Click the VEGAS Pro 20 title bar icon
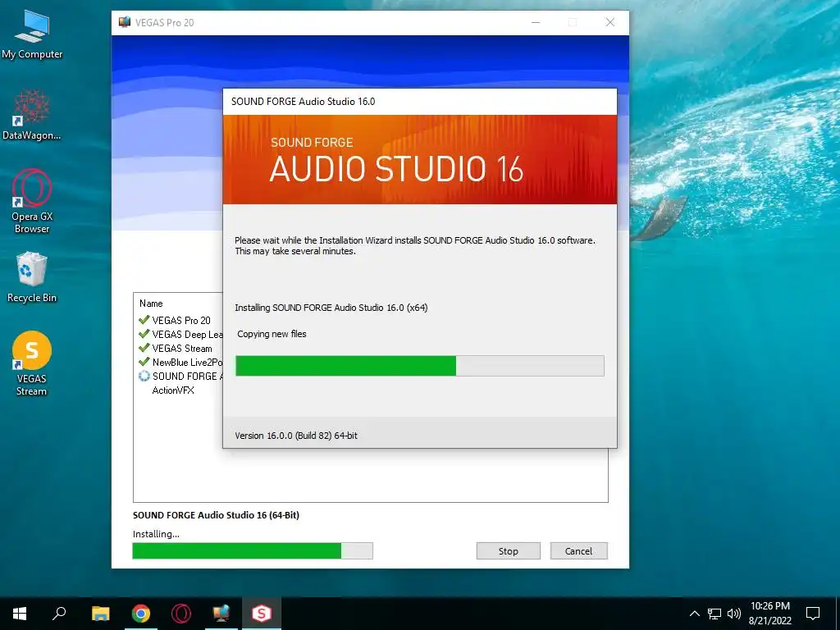 point(125,22)
